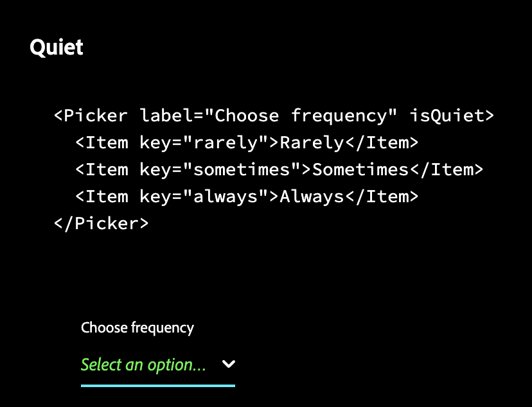Screen dimensions: 532x407
Task: Click the blue underline beneath the picker
Action: pyautogui.click(x=157, y=385)
